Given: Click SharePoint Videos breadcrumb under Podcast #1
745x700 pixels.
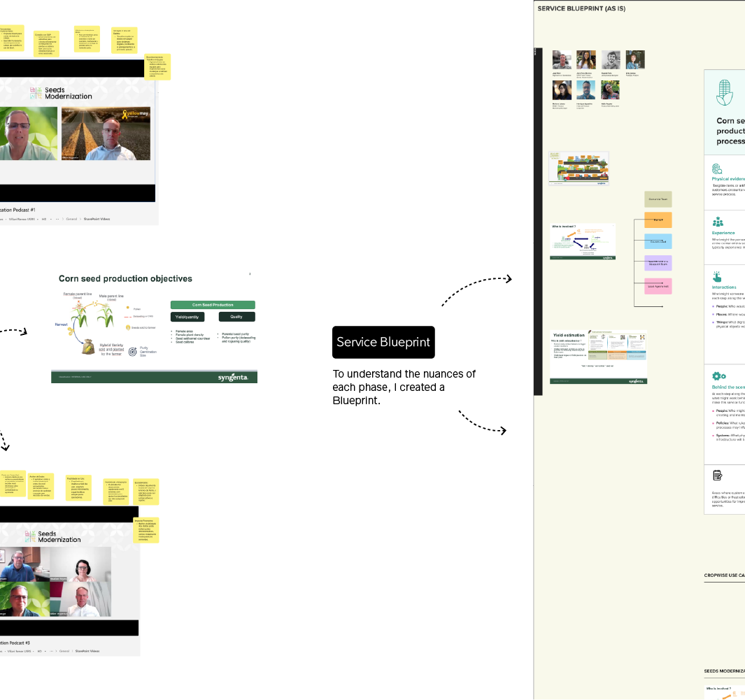Looking at the screenshot, I should point(97,219).
